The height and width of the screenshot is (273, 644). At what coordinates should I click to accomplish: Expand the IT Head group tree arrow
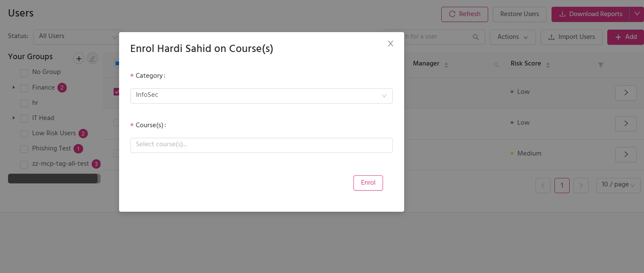14,118
